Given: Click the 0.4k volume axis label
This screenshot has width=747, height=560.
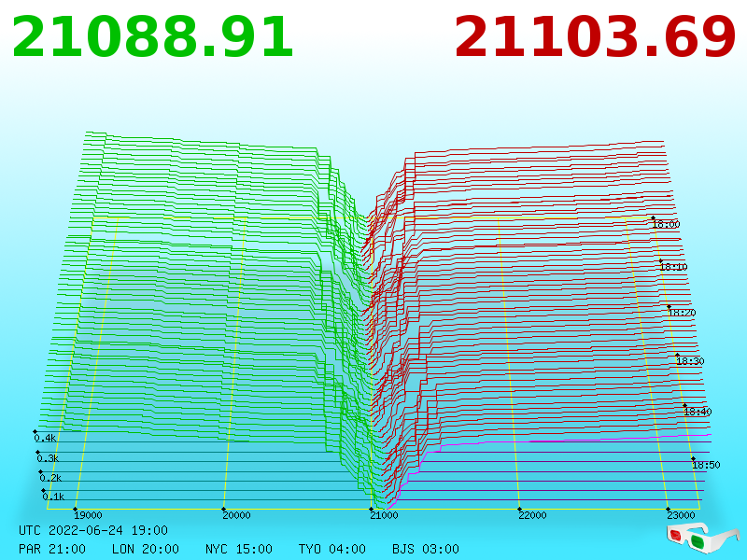Looking at the screenshot, I should click(x=45, y=438).
